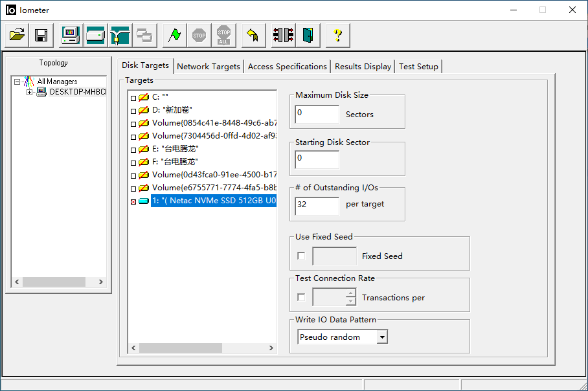This screenshot has width=588, height=391.
Task: Start new disk worker icon
Action: tap(96, 35)
